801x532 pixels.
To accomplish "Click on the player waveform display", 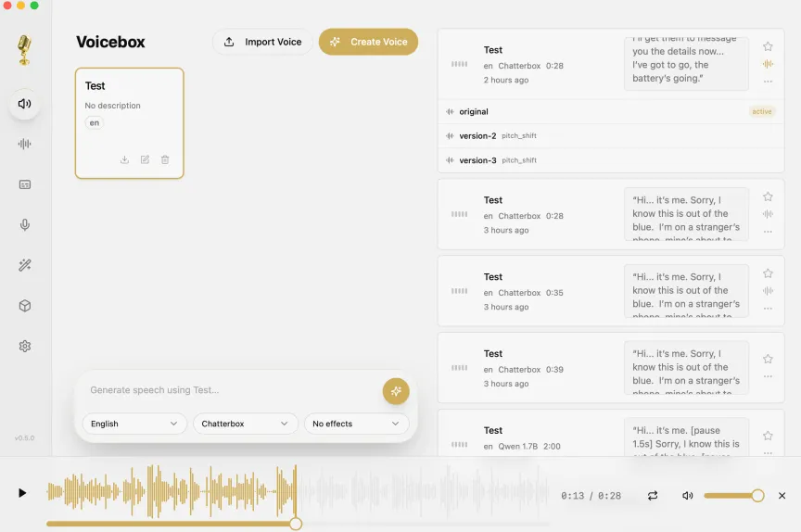I will 298,491.
